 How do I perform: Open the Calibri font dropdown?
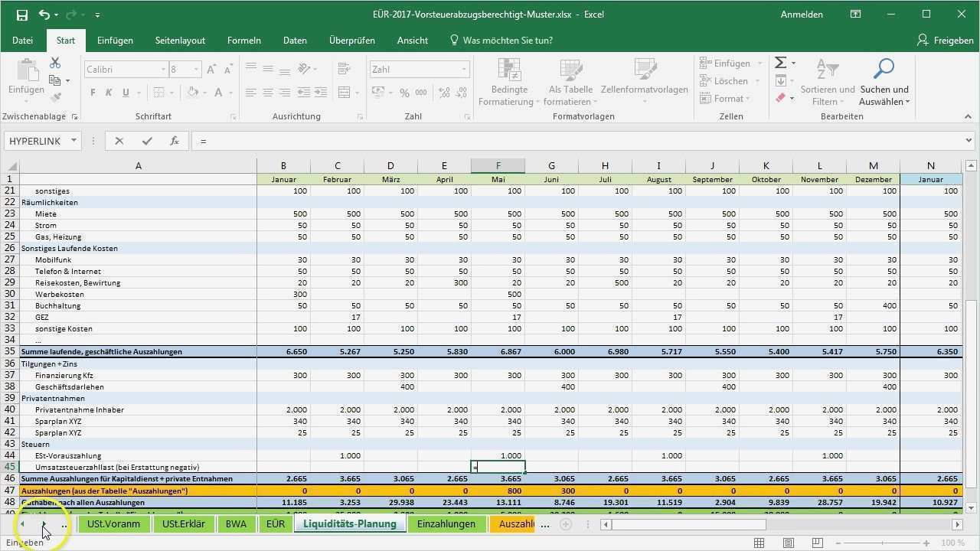click(163, 69)
